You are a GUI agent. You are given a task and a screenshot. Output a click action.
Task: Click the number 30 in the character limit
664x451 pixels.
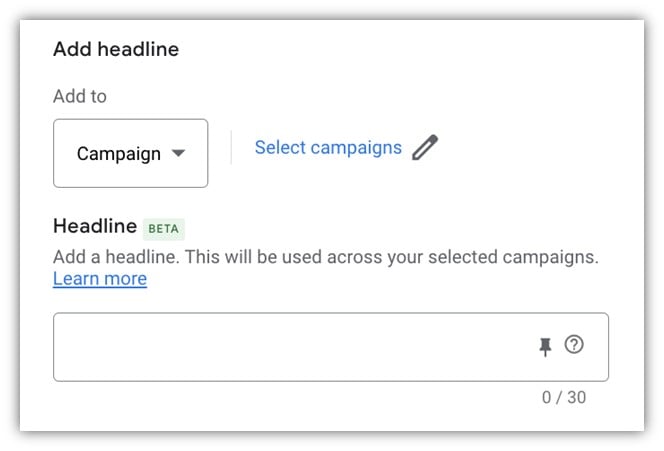point(576,397)
